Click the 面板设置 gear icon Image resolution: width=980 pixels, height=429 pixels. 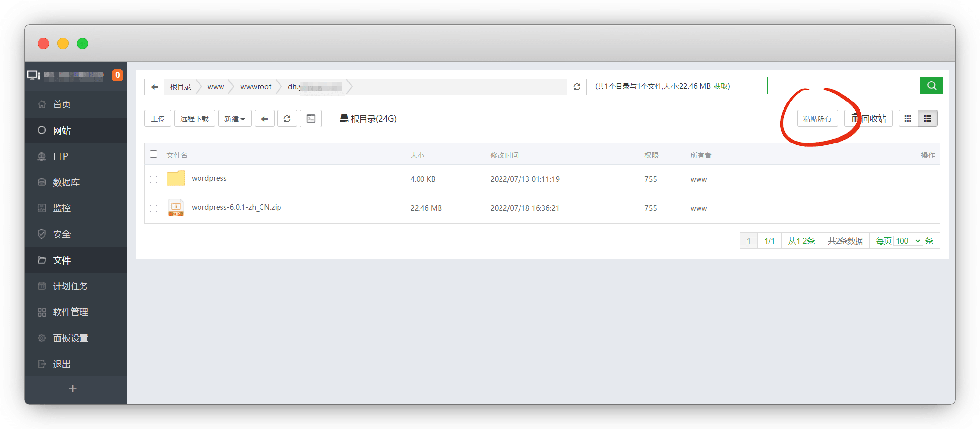click(x=42, y=338)
